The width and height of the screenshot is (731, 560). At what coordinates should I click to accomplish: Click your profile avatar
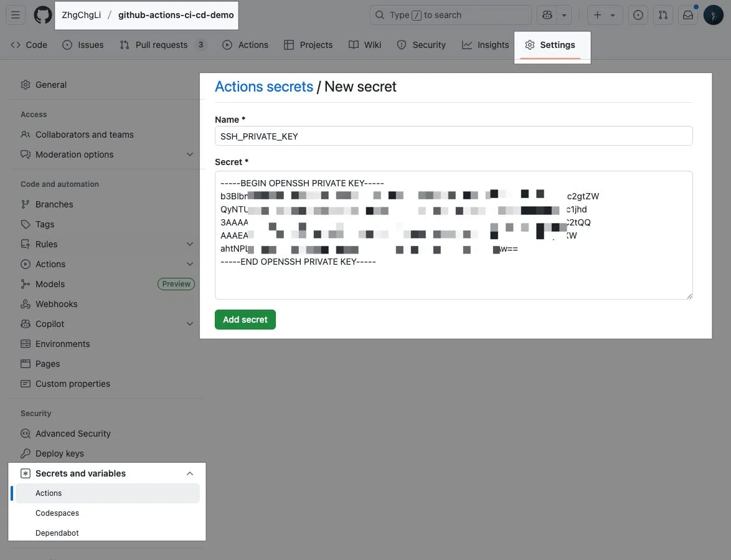(x=713, y=14)
